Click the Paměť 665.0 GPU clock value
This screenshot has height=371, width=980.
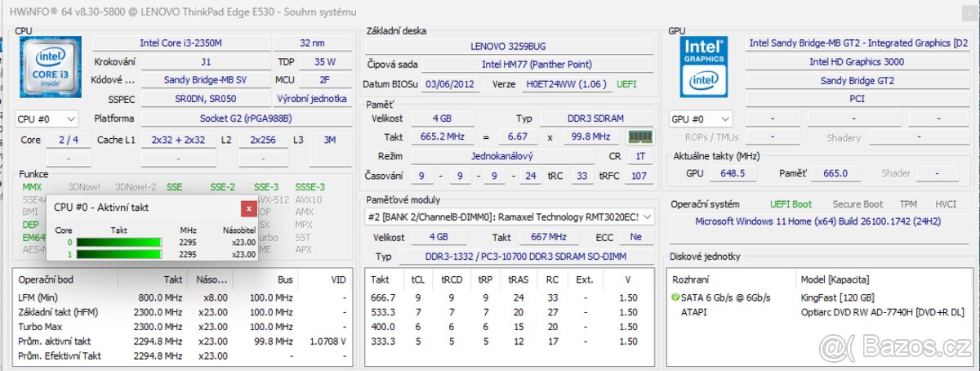pos(835,173)
